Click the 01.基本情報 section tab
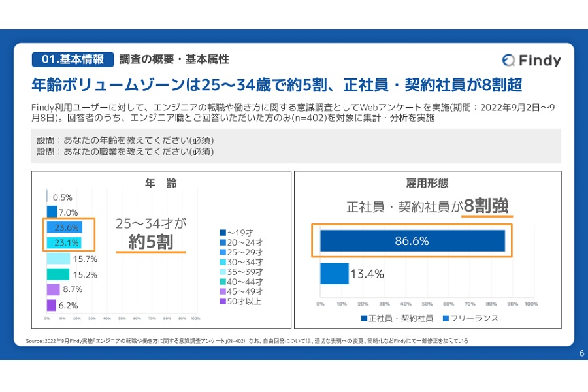 pos(72,59)
